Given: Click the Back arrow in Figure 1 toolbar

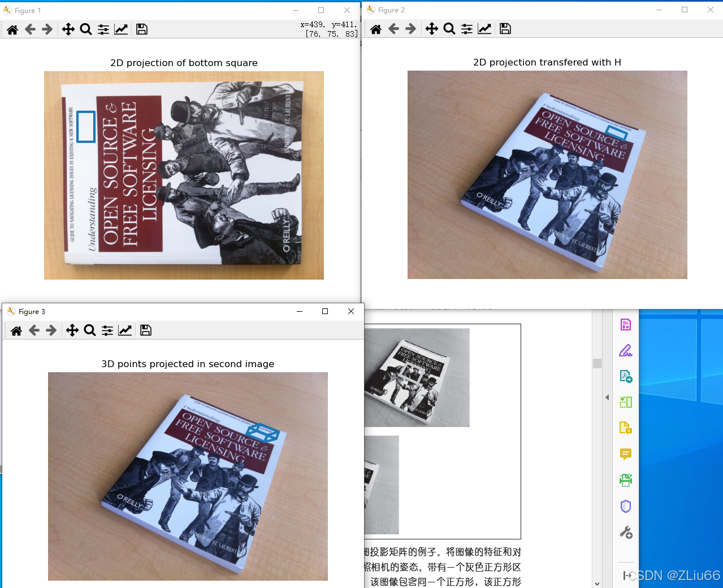Looking at the screenshot, I should pos(30,29).
